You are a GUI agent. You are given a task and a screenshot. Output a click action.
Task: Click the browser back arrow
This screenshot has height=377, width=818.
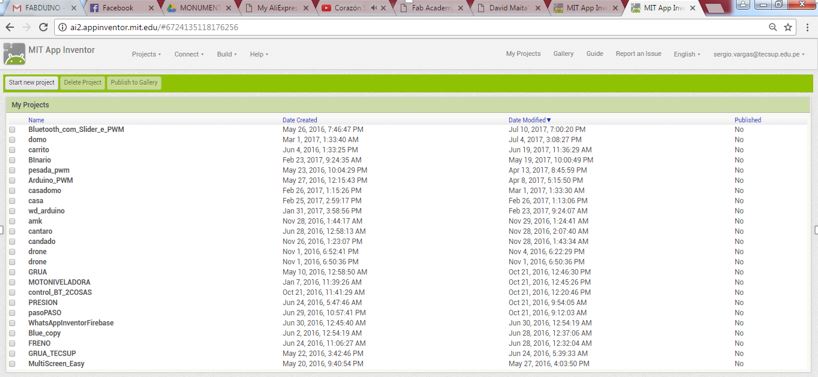tap(10, 27)
